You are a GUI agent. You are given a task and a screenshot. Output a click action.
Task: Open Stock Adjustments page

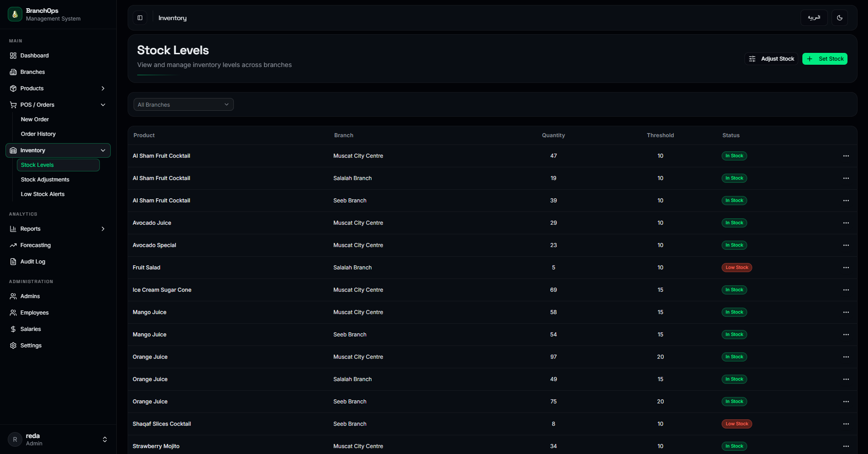45,180
